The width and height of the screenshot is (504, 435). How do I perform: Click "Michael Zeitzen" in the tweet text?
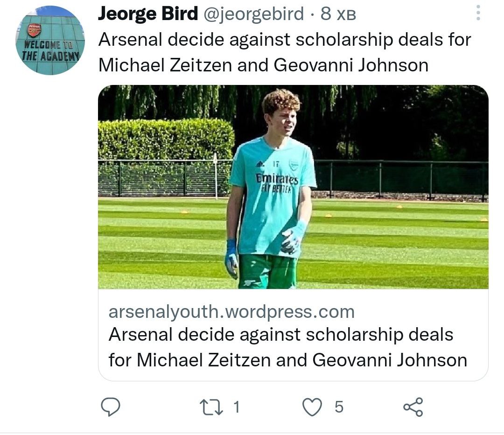coord(165,65)
